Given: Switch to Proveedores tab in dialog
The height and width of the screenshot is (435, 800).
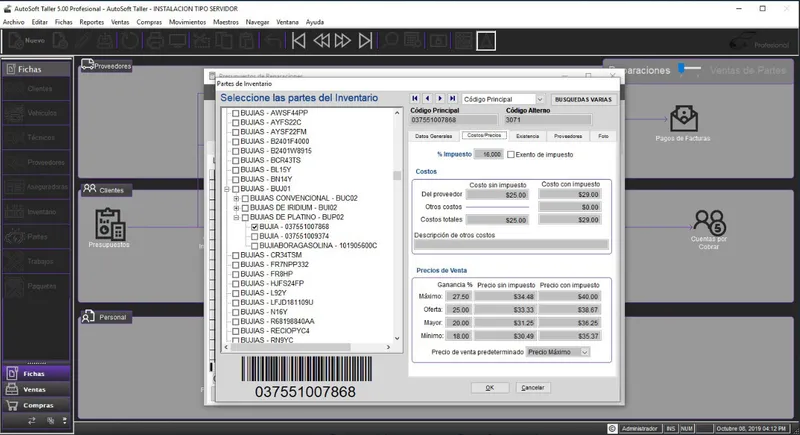Looking at the screenshot, I should point(568,136).
